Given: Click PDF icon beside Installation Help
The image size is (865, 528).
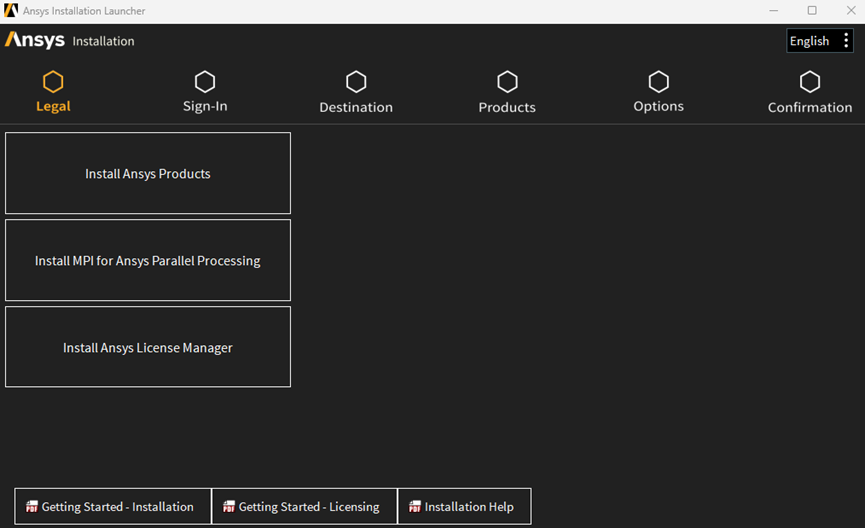Looking at the screenshot, I should coord(415,506).
